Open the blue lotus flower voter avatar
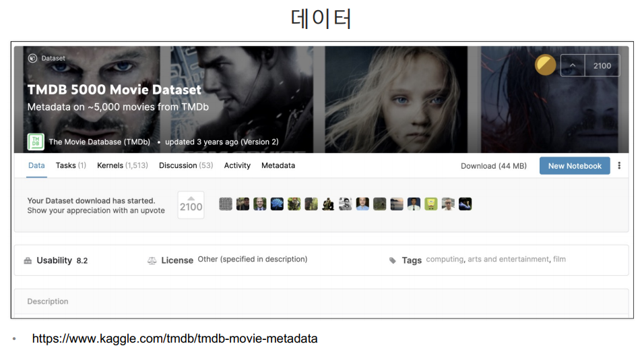Screen dimensions: 644x346 click(x=277, y=204)
